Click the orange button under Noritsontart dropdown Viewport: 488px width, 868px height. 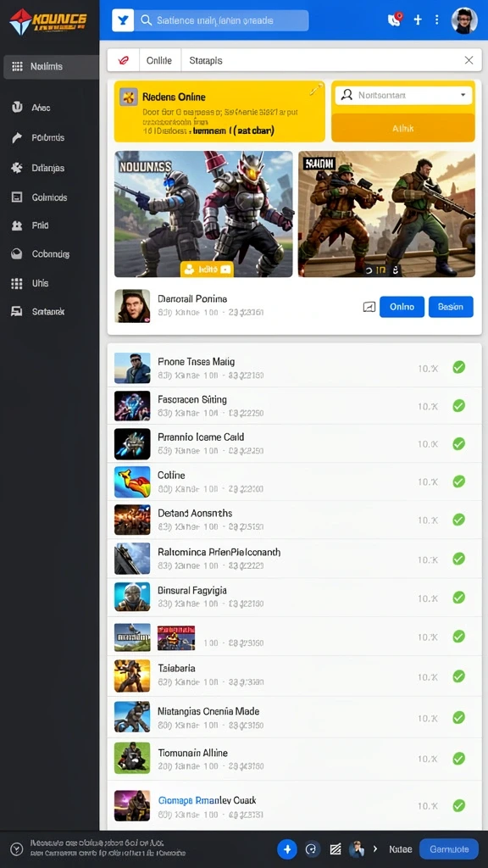click(x=402, y=128)
